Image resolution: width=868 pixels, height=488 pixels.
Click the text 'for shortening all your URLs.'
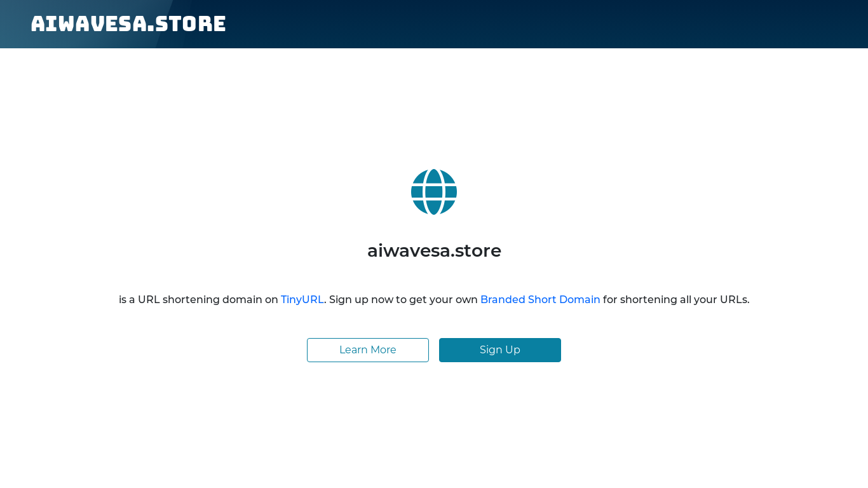coord(676,299)
